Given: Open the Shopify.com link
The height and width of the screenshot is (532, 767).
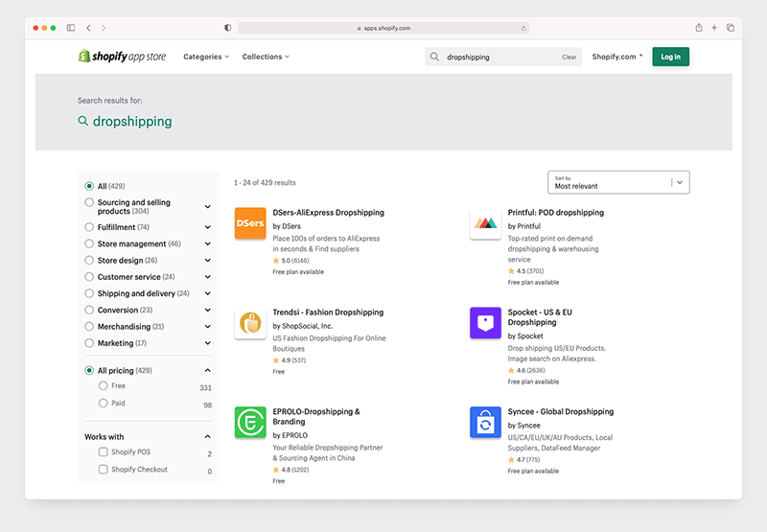Looking at the screenshot, I should 616,57.
